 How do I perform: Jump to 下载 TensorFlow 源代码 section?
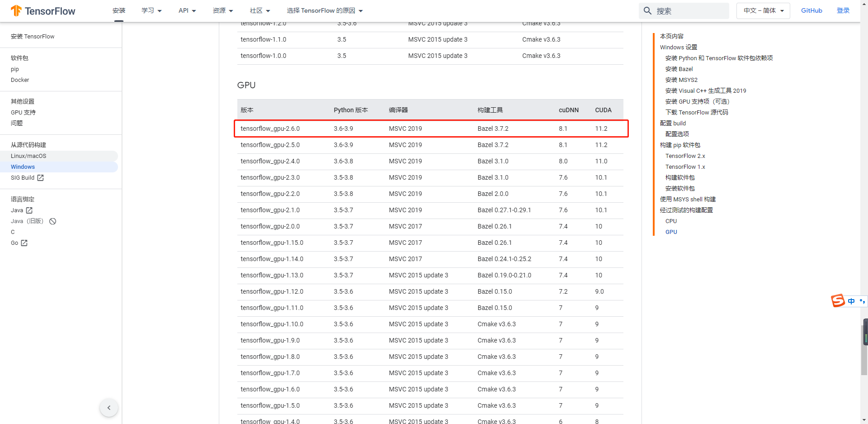click(697, 113)
